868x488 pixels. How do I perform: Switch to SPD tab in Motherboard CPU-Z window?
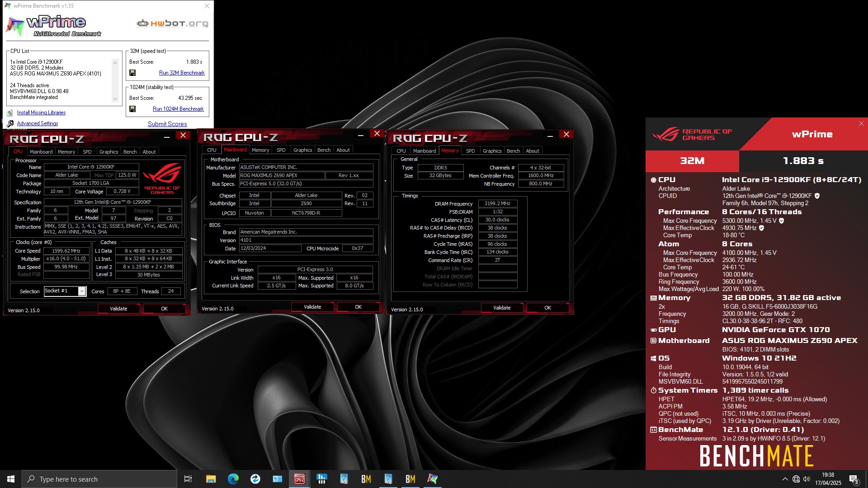(281, 150)
